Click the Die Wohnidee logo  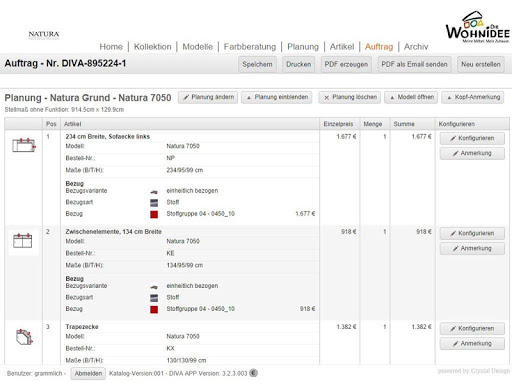click(x=477, y=26)
